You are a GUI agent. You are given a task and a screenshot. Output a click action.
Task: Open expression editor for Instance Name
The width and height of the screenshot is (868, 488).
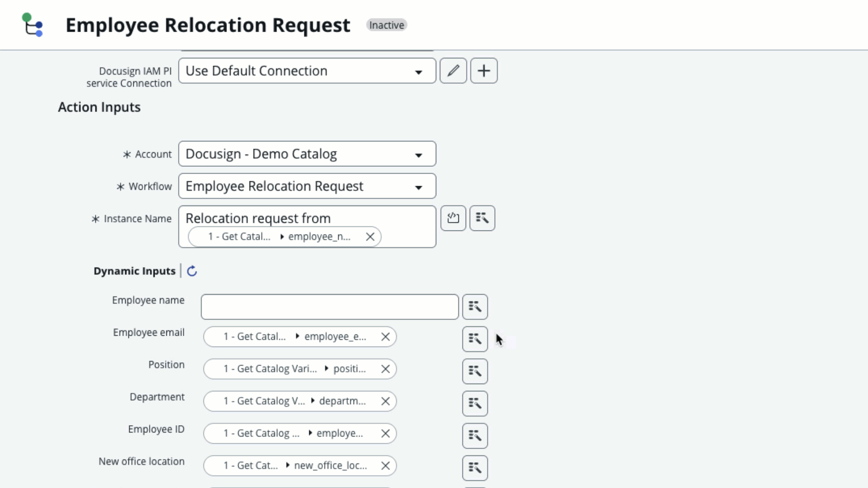(453, 218)
